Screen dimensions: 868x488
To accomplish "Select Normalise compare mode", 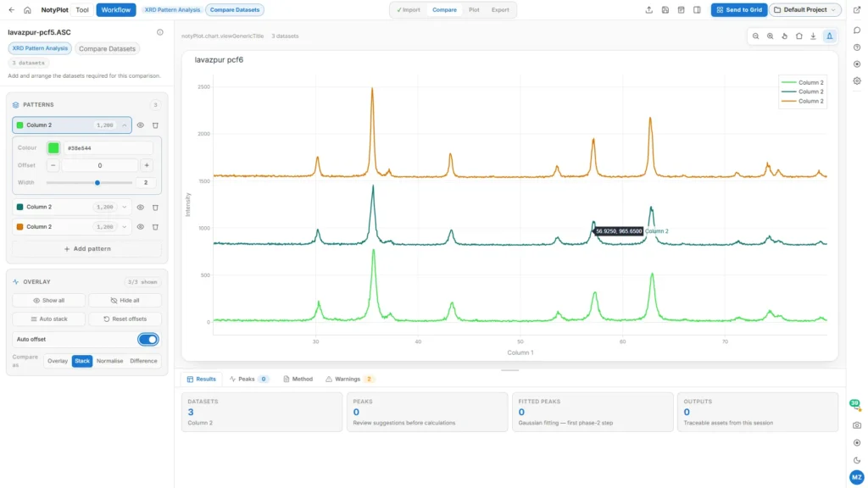I will pos(109,361).
